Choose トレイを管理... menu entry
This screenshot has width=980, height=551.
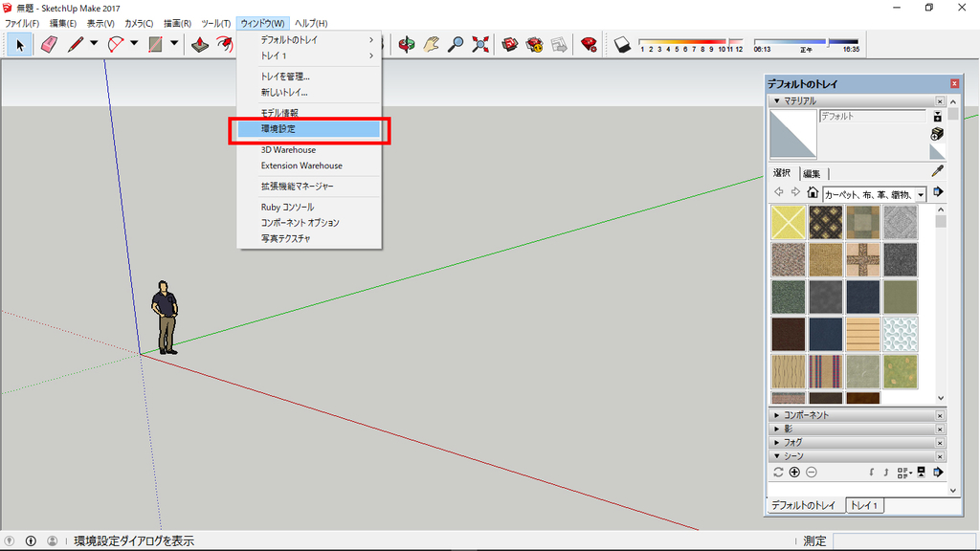(309, 77)
